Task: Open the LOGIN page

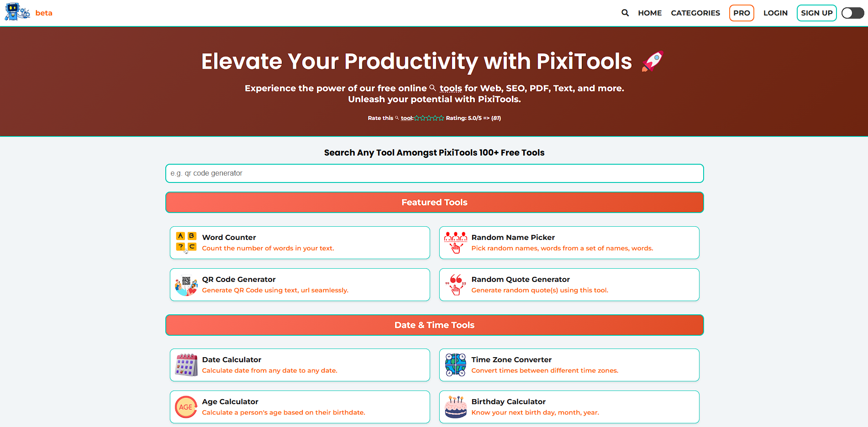Action: click(775, 13)
